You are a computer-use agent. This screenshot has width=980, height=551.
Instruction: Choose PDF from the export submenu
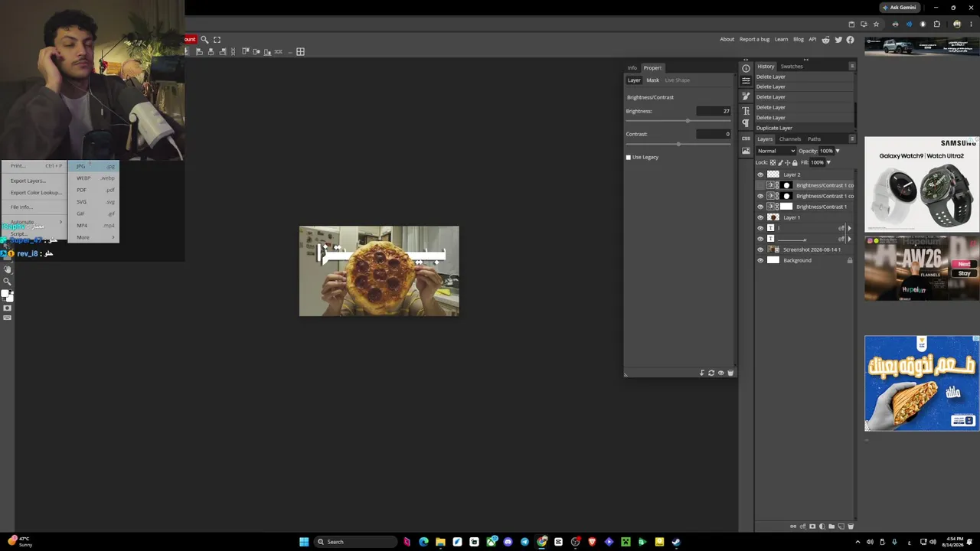94,190
